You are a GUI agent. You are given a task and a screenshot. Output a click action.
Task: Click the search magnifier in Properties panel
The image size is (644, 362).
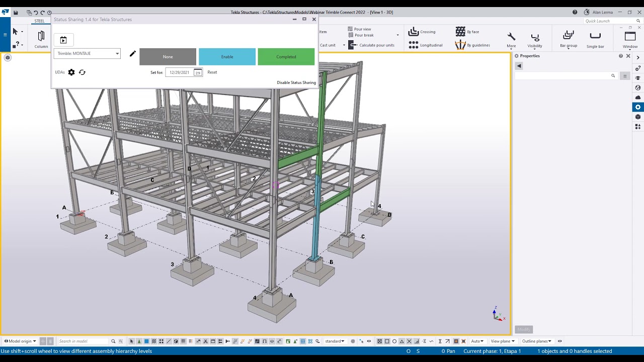click(x=613, y=76)
